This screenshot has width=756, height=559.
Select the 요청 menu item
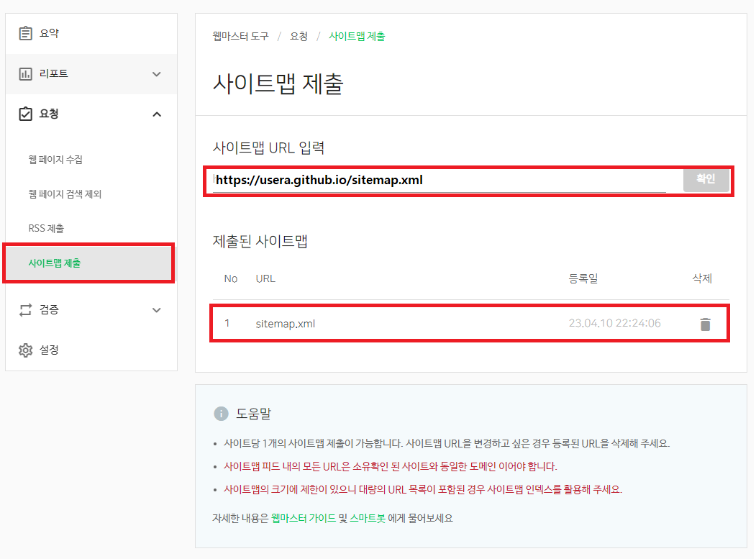click(x=91, y=114)
